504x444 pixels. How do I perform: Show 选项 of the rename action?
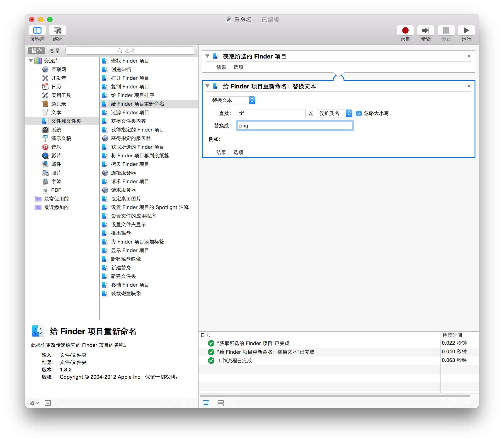pyautogui.click(x=238, y=153)
